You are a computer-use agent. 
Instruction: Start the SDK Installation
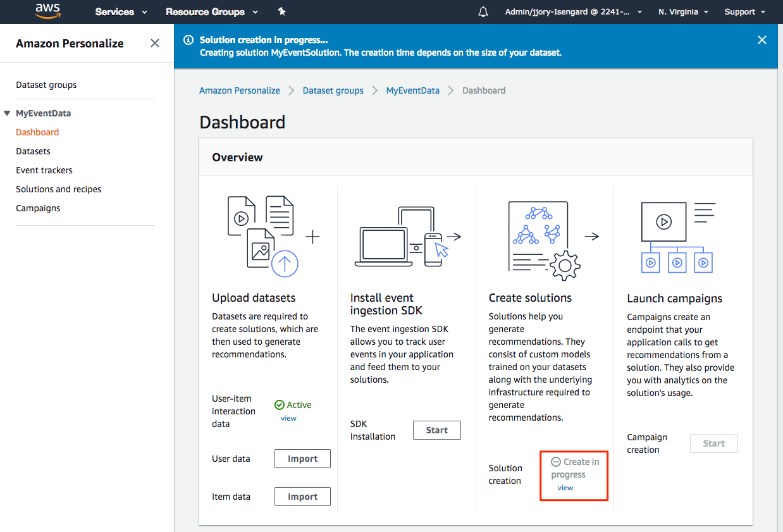pos(436,430)
